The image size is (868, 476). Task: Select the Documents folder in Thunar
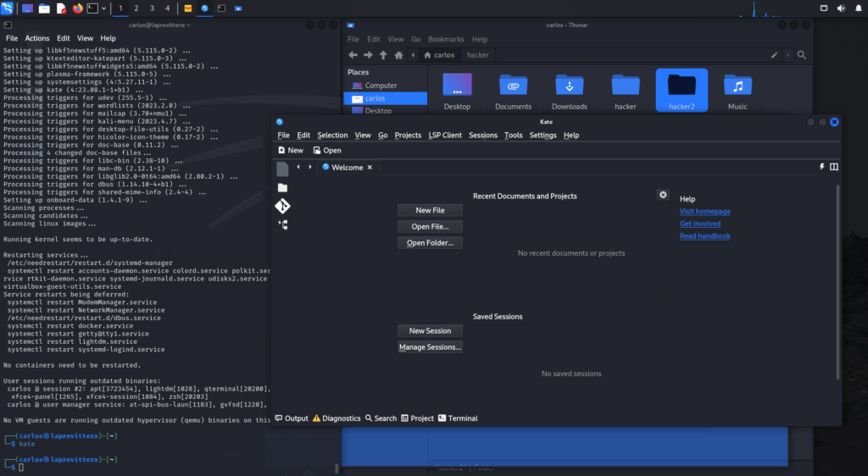513,91
